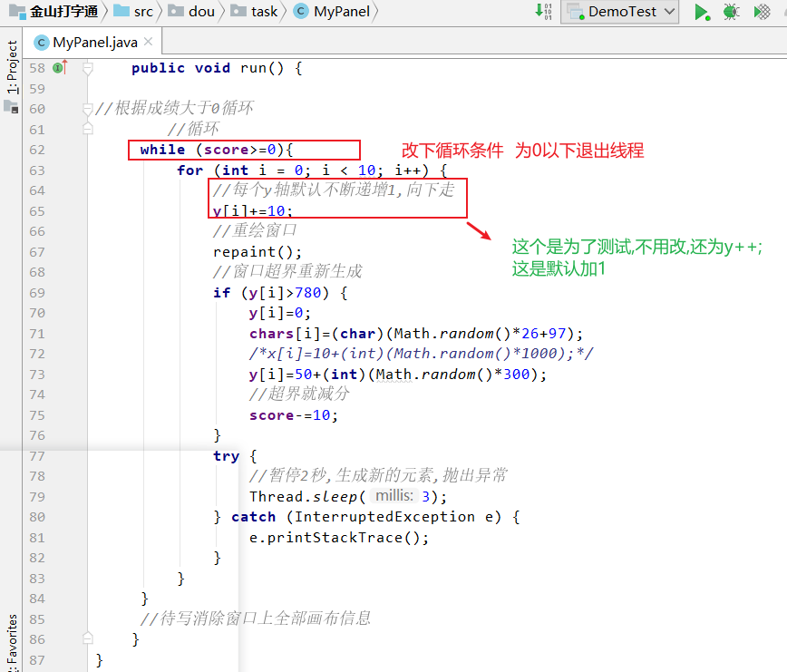Click the //超界就减分 comment
The width and height of the screenshot is (787, 672).
[x=299, y=394]
